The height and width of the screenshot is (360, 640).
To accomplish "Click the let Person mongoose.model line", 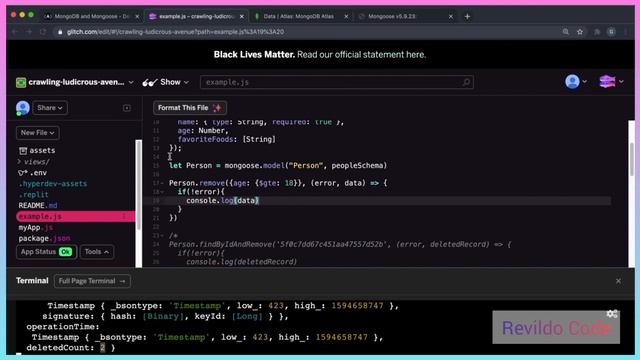I will 278,166.
